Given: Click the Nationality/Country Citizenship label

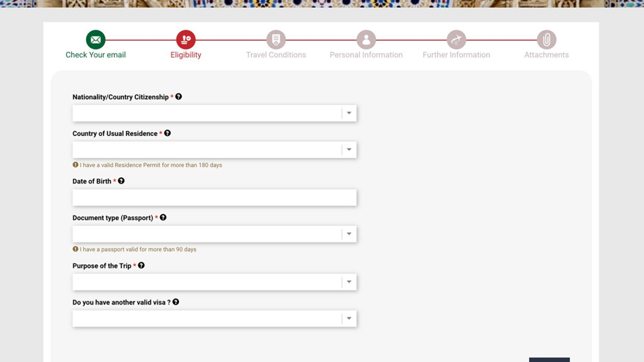Looking at the screenshot, I should [120, 97].
